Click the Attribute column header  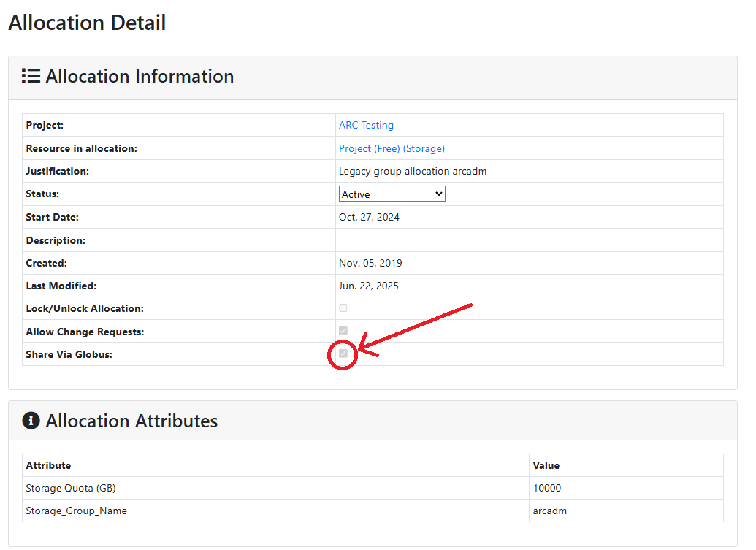click(48, 465)
